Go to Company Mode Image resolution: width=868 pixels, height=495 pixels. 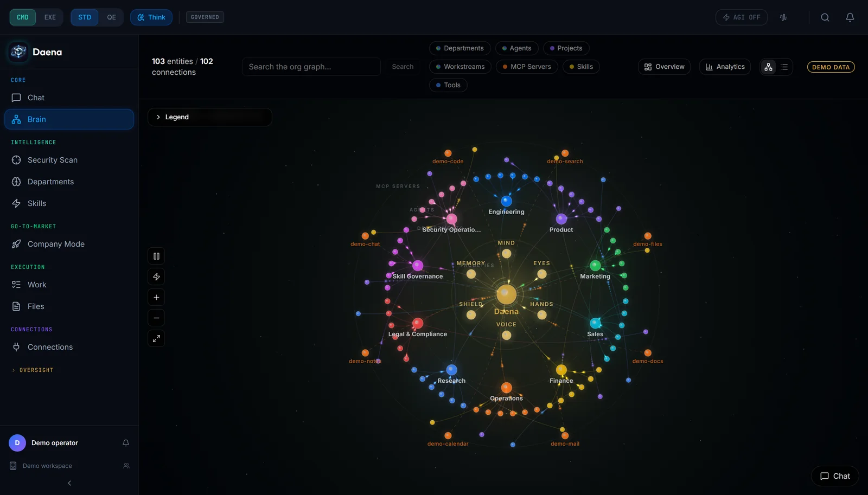pos(69,244)
